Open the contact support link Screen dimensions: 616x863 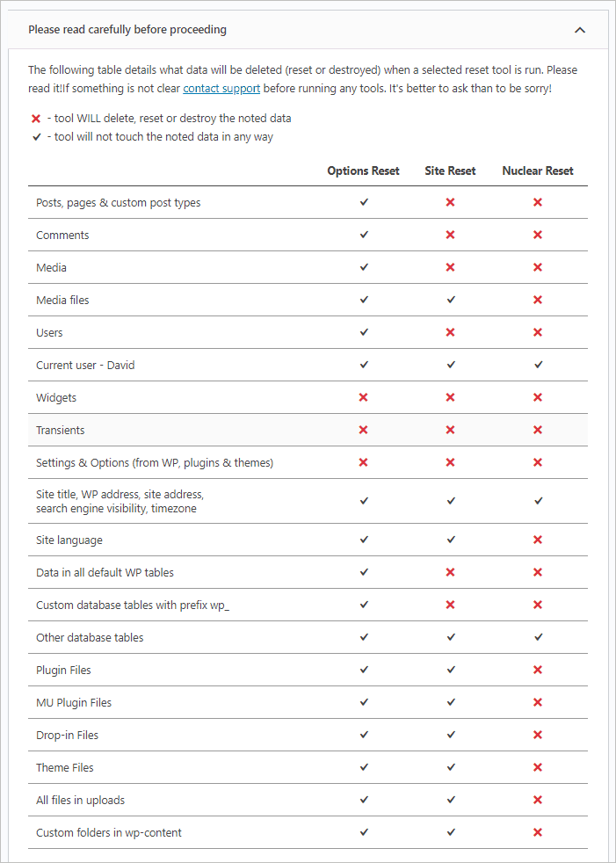pos(221,88)
